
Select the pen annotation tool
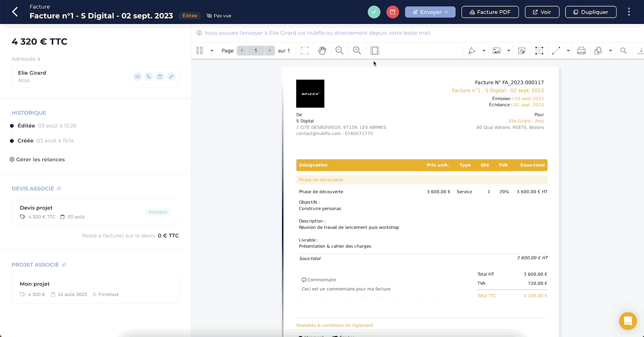pos(472,51)
